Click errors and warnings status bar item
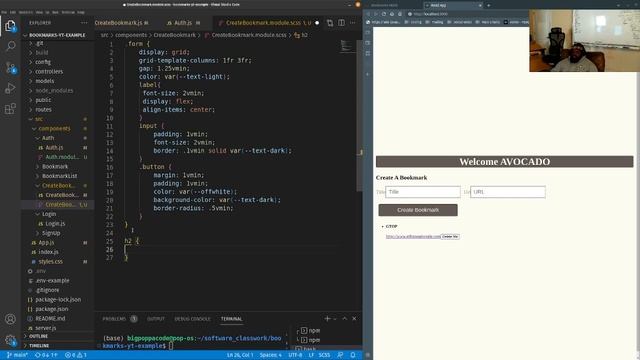Screen dimensions: 640x360 coord(76,355)
